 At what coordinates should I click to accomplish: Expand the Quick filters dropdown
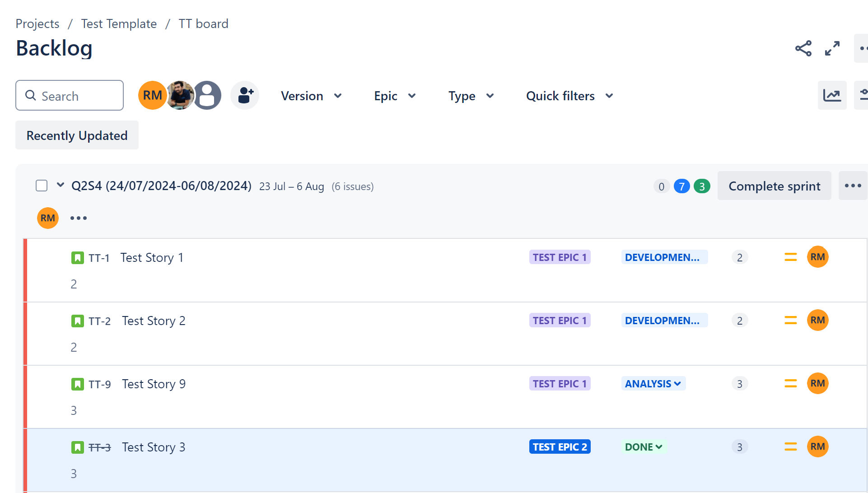pos(569,96)
